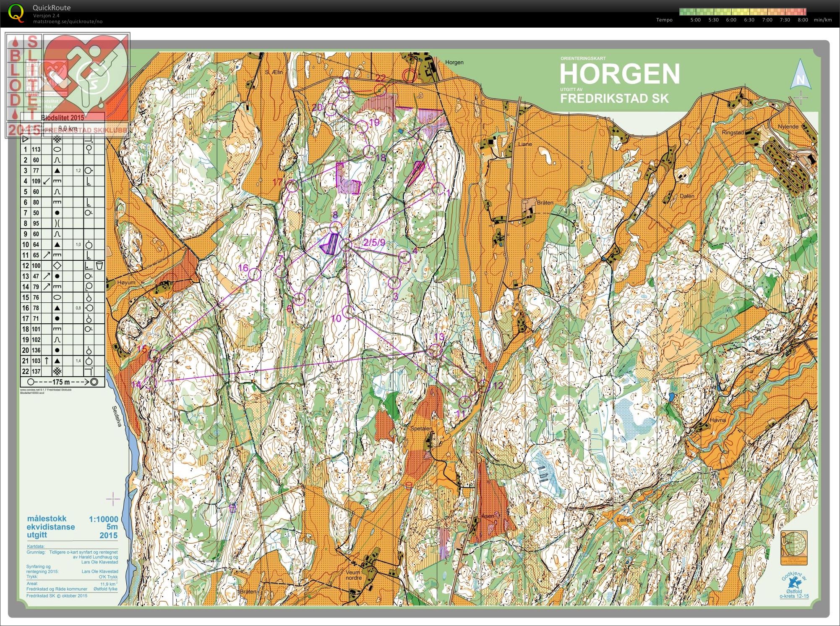Click control circle 8 on the map
Image resolution: width=840 pixels, height=626 pixels.
click(x=335, y=228)
